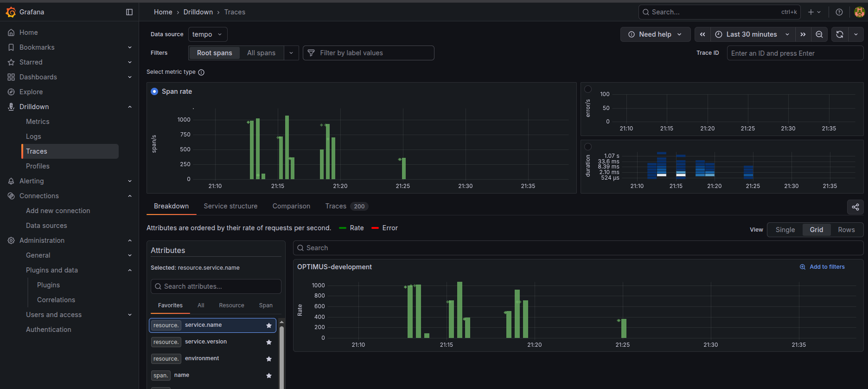Select the Span rate radio button
The height and width of the screenshot is (389, 868).
(154, 91)
